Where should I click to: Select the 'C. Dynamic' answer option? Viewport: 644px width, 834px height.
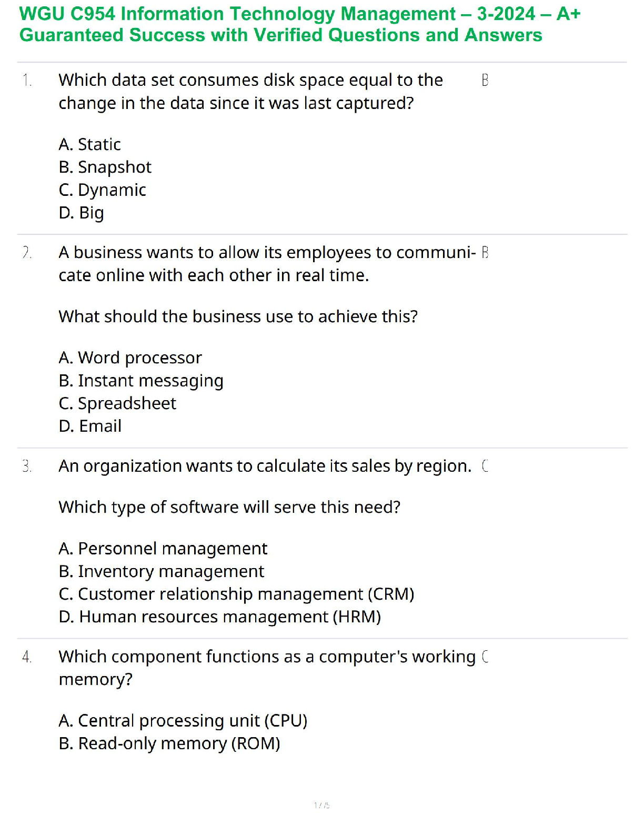pos(103,190)
